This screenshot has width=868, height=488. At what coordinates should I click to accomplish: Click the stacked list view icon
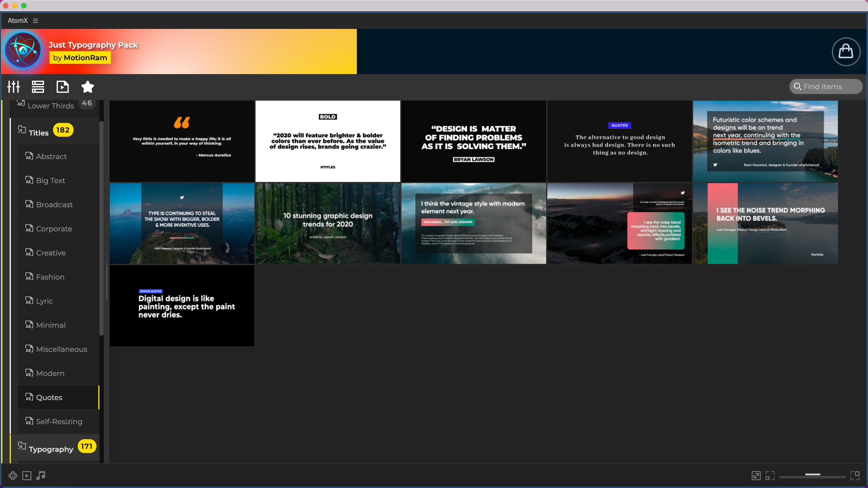(x=38, y=86)
